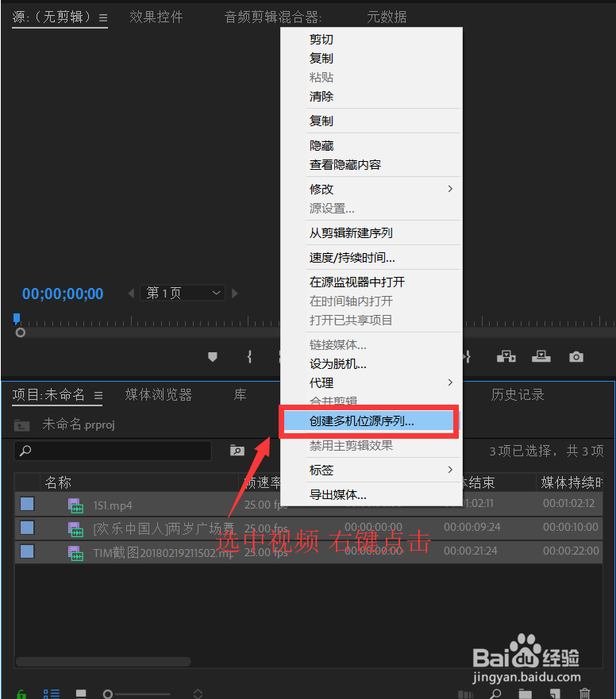The image size is (616, 699).
Task: Select the 151.mp4 file name
Action: 113,505
